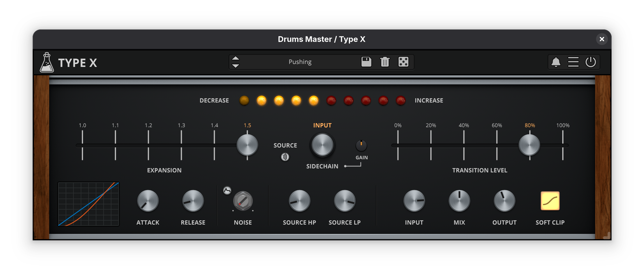
Task: Enable the Soft Clip button
Action: click(x=550, y=201)
